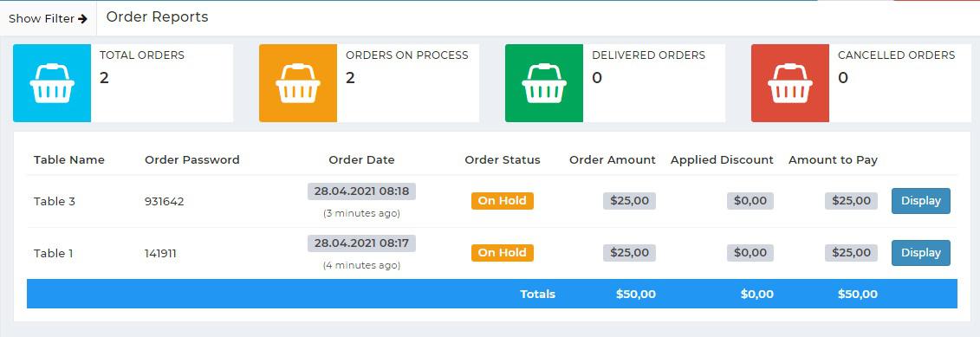The width and height of the screenshot is (980, 337).
Task: Display the Table 1 order
Action: pyautogui.click(x=920, y=253)
